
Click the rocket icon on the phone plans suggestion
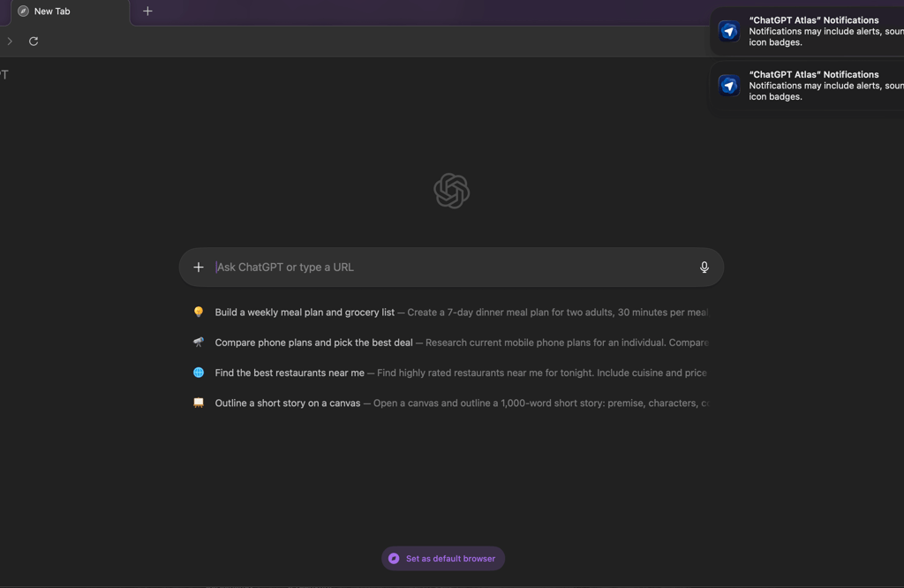[198, 342]
